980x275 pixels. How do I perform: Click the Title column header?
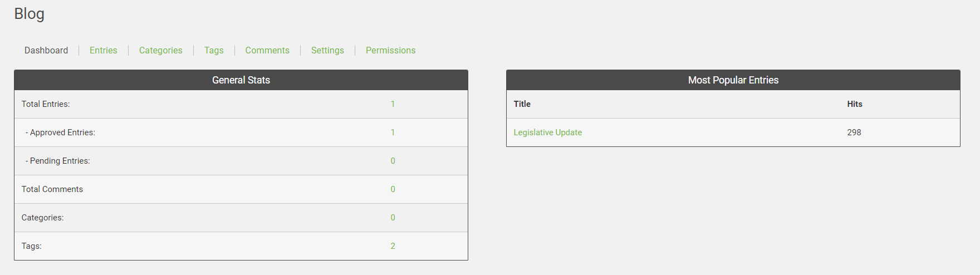click(x=522, y=104)
